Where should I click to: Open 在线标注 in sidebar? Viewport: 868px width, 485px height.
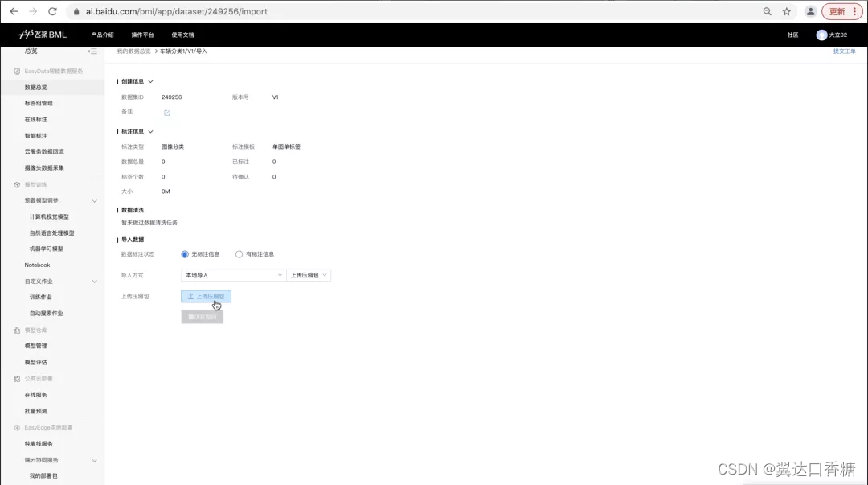36,120
